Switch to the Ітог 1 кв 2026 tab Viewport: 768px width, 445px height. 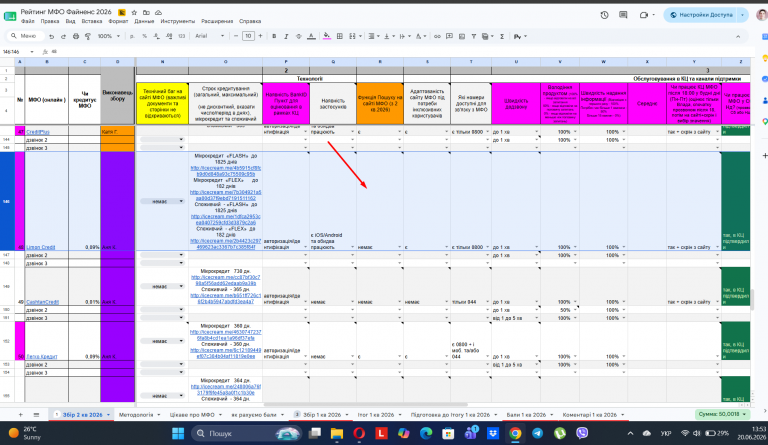[x=376, y=415]
